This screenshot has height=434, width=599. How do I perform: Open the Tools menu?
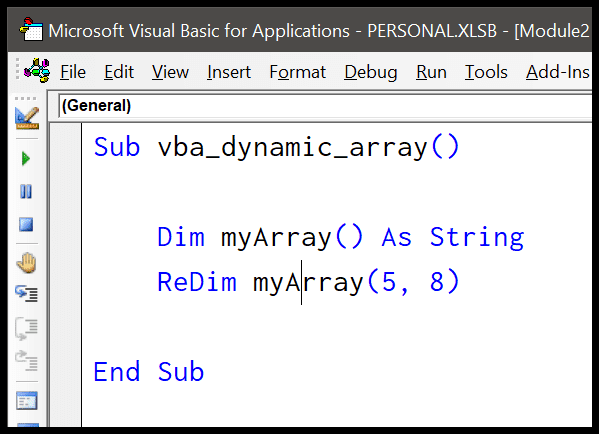pos(486,72)
